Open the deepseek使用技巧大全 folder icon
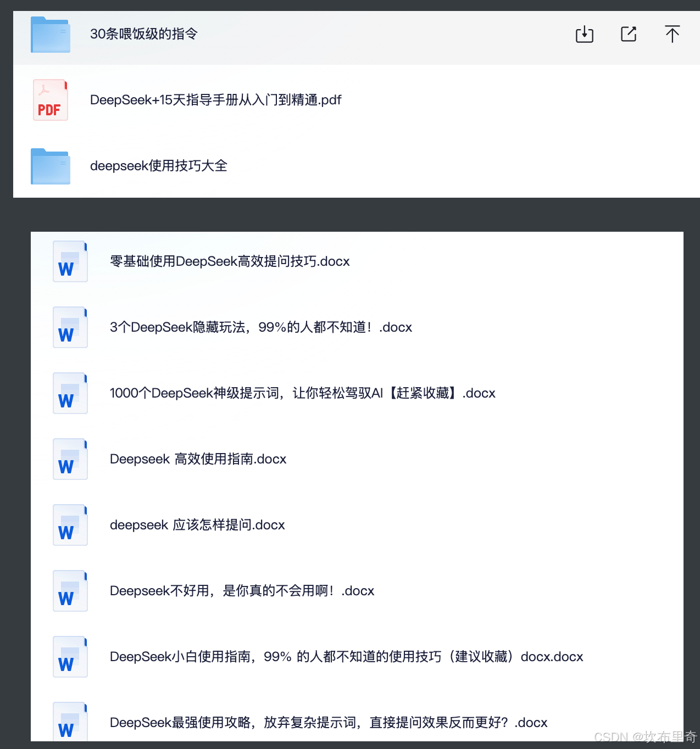 [51, 166]
